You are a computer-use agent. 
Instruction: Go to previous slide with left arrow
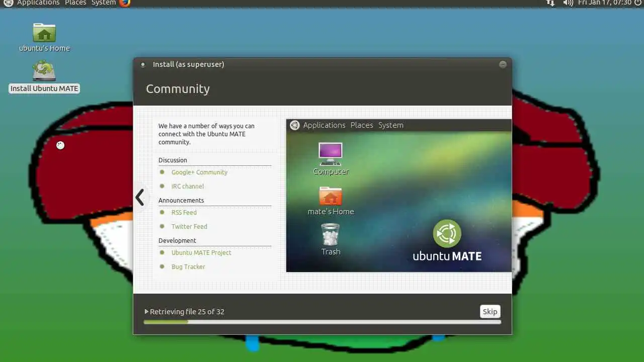coord(140,197)
